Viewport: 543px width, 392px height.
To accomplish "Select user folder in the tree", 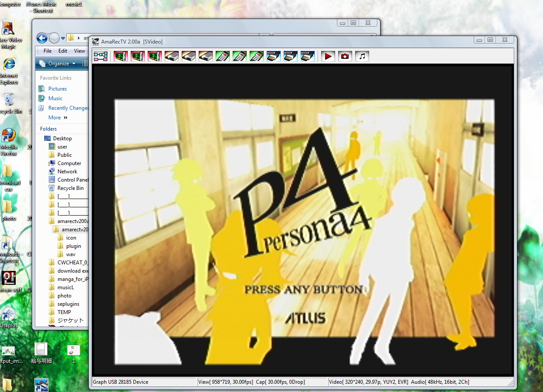I will (62, 147).
